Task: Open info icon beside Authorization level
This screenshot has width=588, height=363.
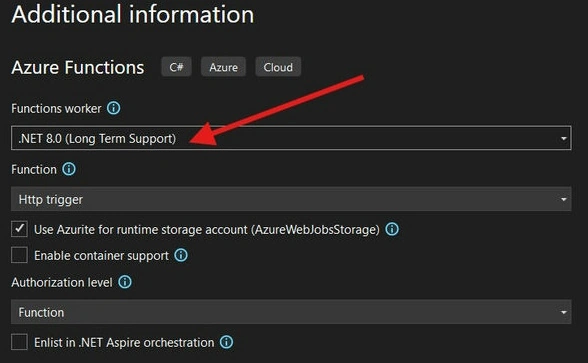Action: [x=125, y=282]
